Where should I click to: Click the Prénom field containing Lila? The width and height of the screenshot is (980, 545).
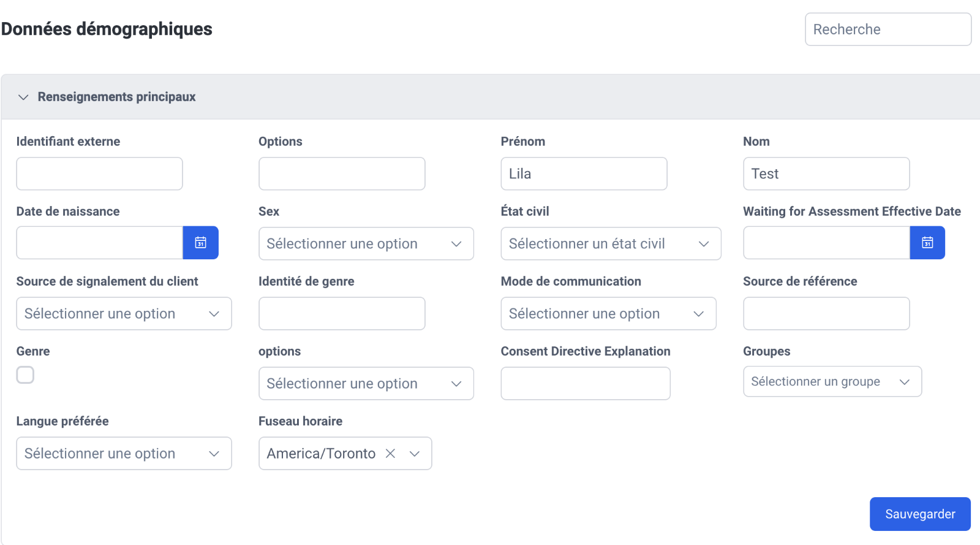click(584, 173)
